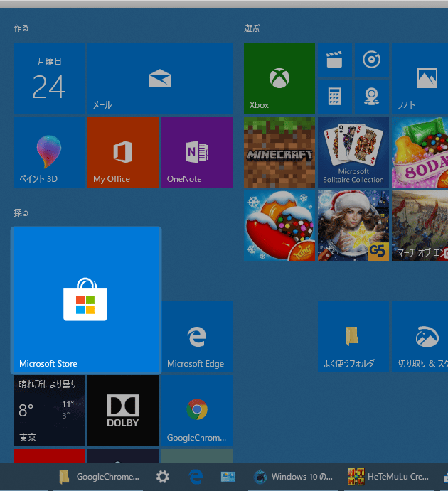The height and width of the screenshot is (491, 448).
Task: Open the Movies & TV clapperboard tile
Action: coord(335,60)
